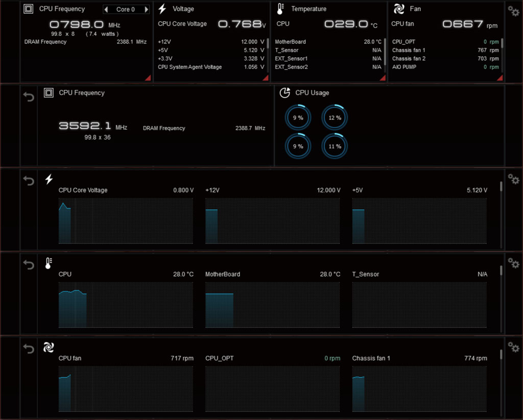
Task: Click the +5V history graph
Action: click(419, 220)
